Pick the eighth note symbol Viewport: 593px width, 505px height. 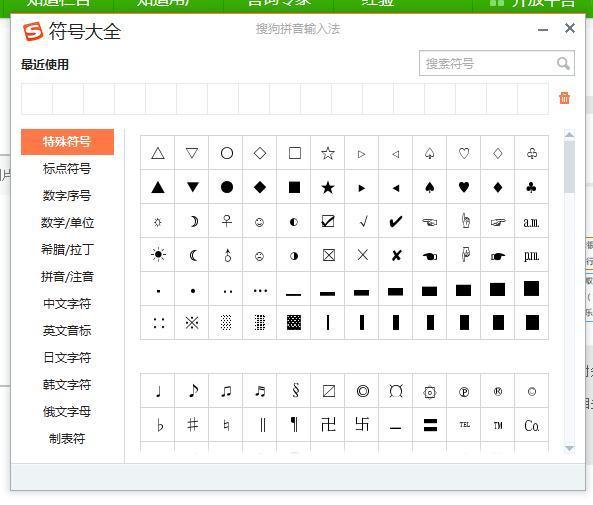(193, 390)
